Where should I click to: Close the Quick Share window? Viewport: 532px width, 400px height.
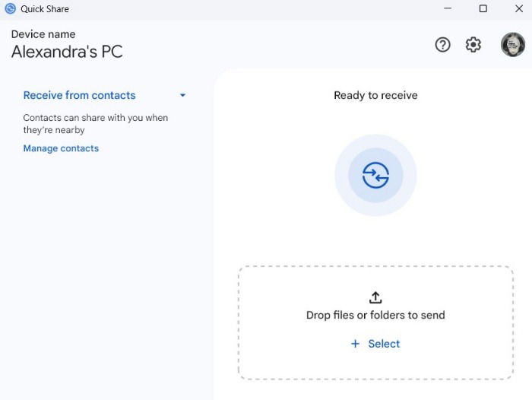click(519, 8)
